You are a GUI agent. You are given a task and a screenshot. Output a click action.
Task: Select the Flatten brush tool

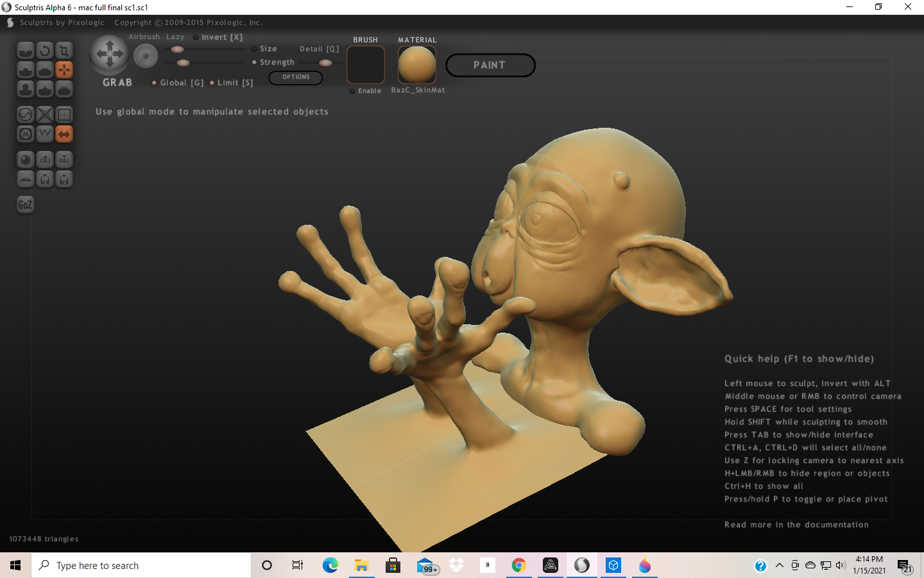(x=45, y=70)
